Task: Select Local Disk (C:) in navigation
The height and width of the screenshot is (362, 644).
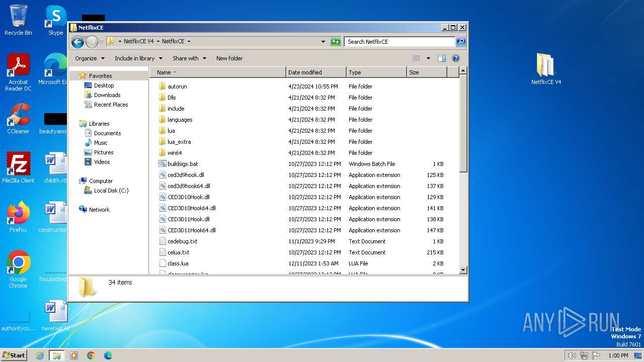Action: (x=111, y=191)
